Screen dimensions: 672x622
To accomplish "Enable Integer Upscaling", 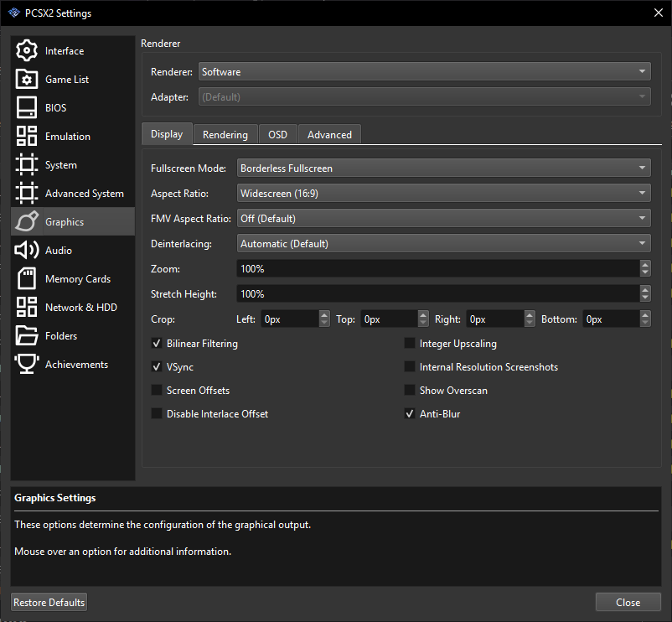I will pyautogui.click(x=409, y=343).
